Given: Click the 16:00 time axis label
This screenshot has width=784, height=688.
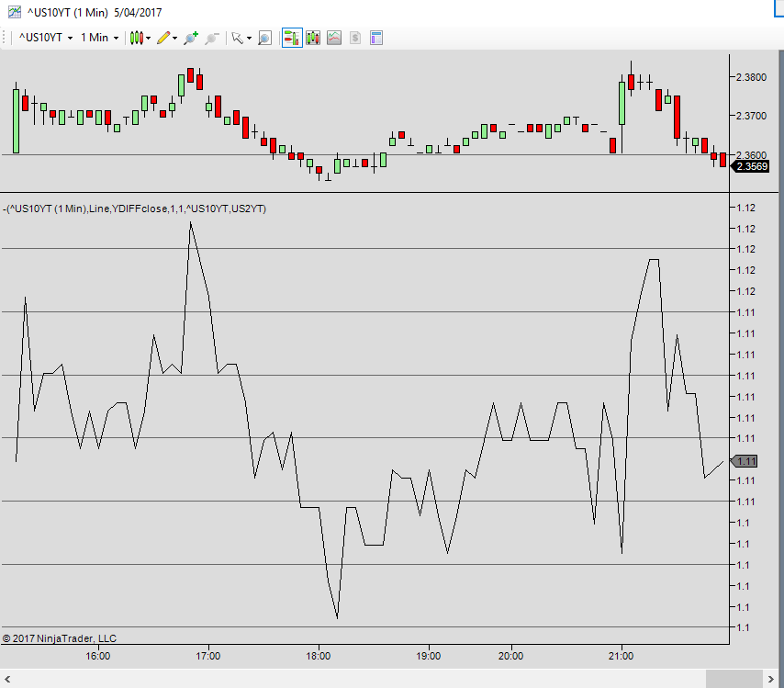Looking at the screenshot, I should click(x=98, y=656).
